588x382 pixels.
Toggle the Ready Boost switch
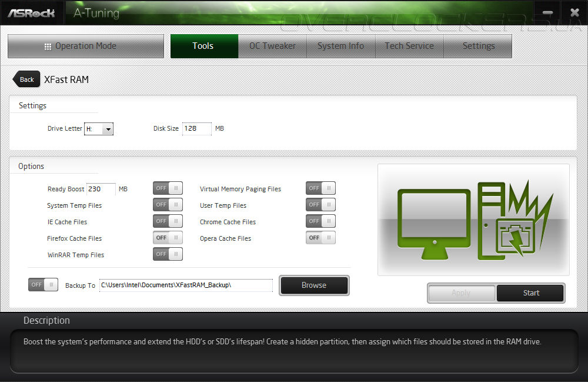click(168, 188)
